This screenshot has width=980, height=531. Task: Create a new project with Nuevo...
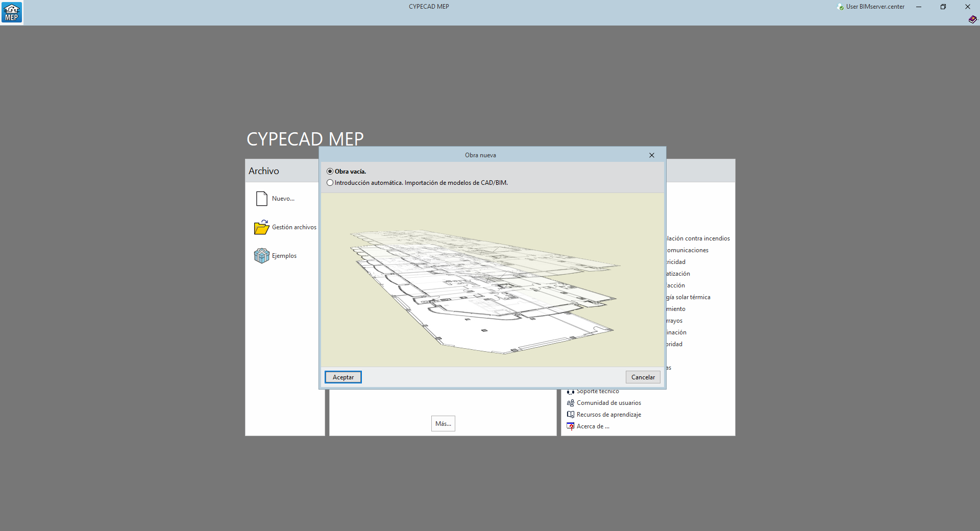pyautogui.click(x=275, y=199)
